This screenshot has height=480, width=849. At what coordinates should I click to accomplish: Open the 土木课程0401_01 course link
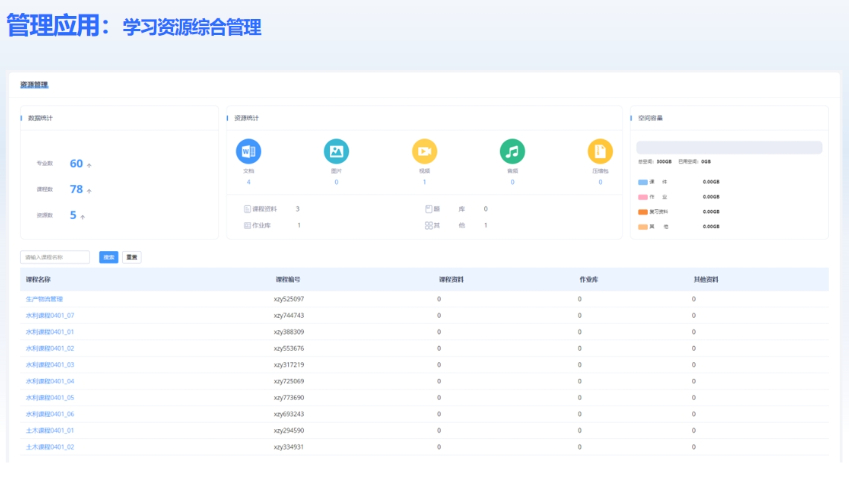(x=50, y=430)
